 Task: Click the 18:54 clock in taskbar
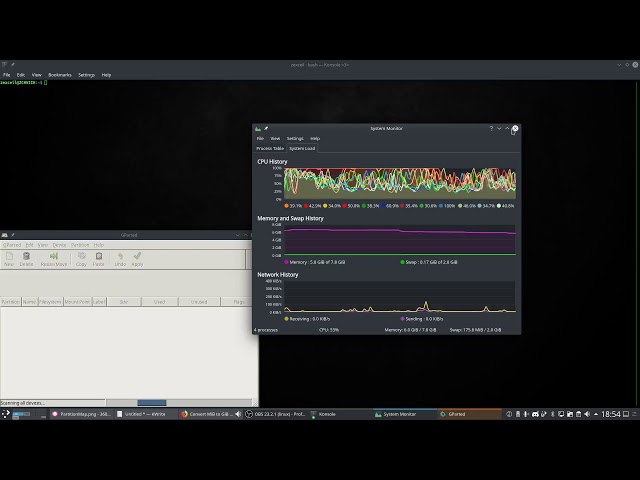[611, 414]
